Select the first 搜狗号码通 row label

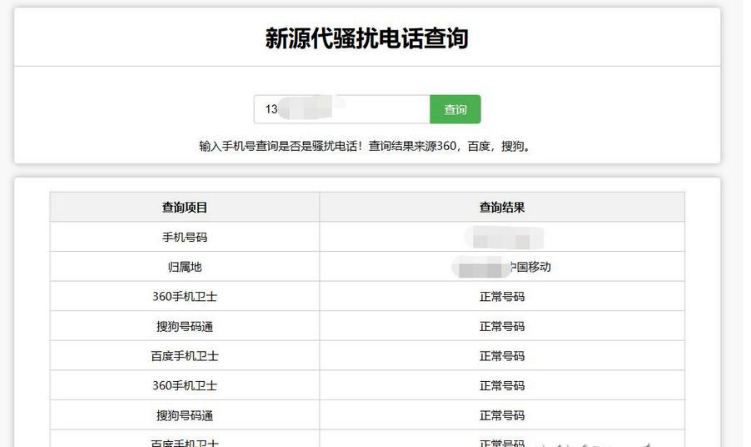[x=185, y=326]
